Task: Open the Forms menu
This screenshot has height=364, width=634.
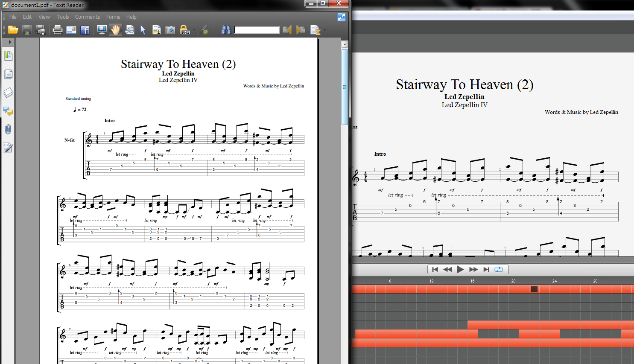Action: tap(113, 17)
